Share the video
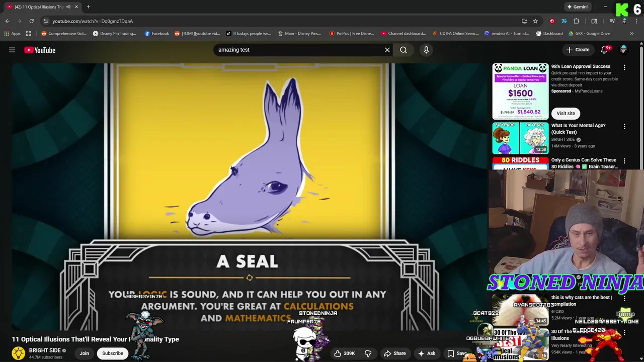This screenshot has height=362, width=644. point(395,353)
